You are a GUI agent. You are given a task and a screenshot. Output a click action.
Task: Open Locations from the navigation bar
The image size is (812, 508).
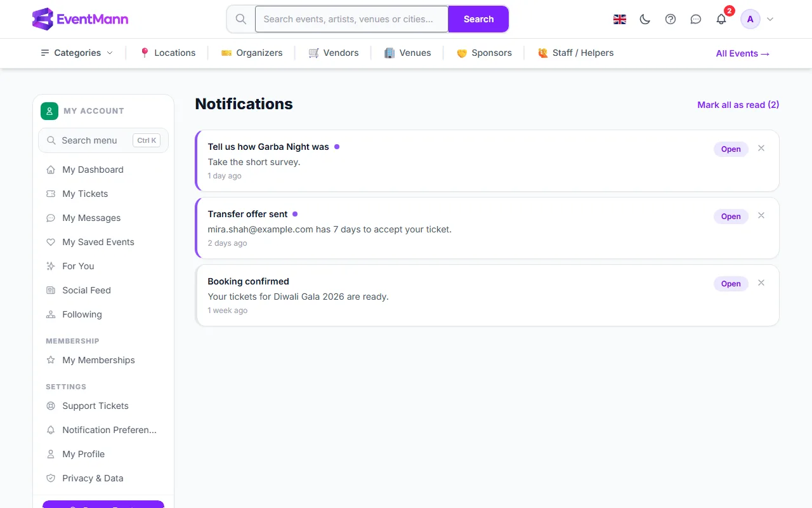click(x=167, y=53)
